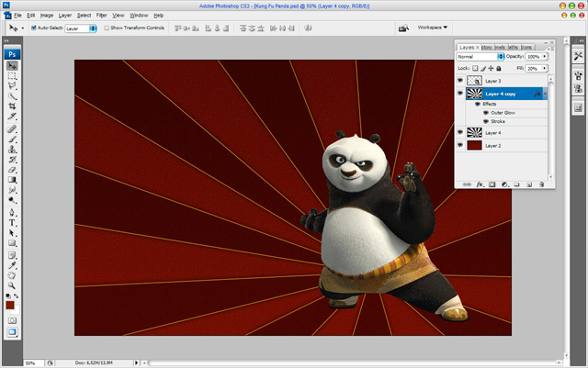
Task: Open the Fill slider arrow
Action: coord(544,68)
